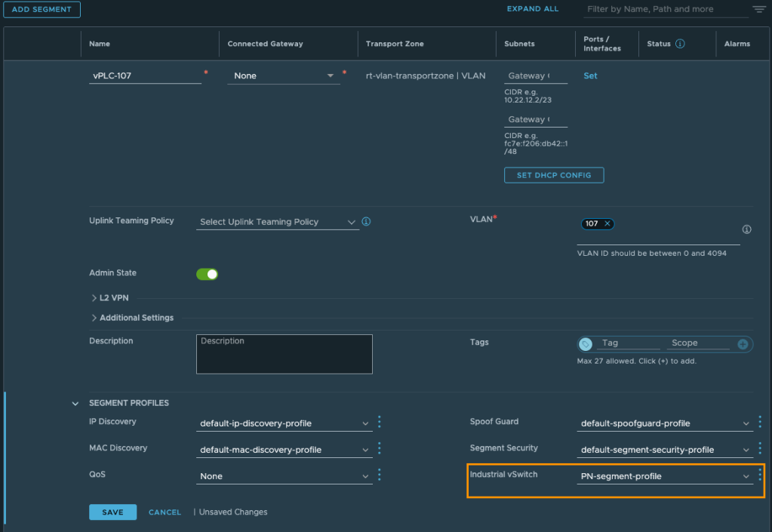Expand the L2 VPN section

(x=94, y=298)
